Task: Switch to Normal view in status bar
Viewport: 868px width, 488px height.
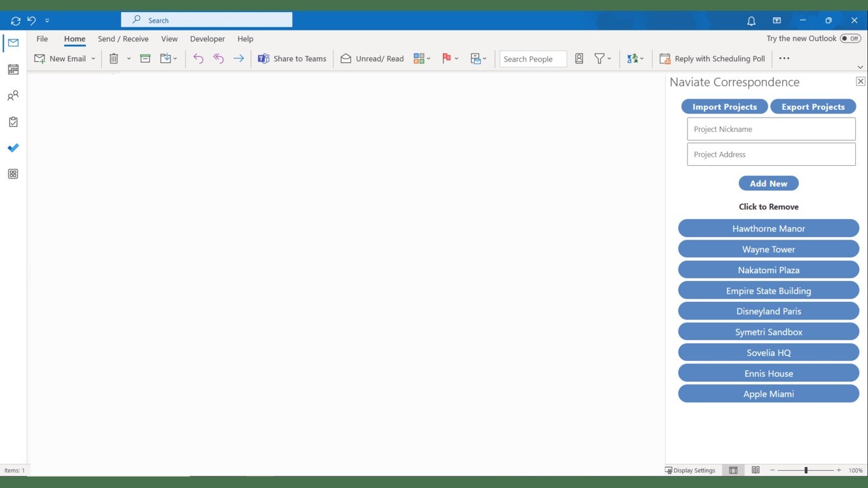Action: pyautogui.click(x=733, y=470)
